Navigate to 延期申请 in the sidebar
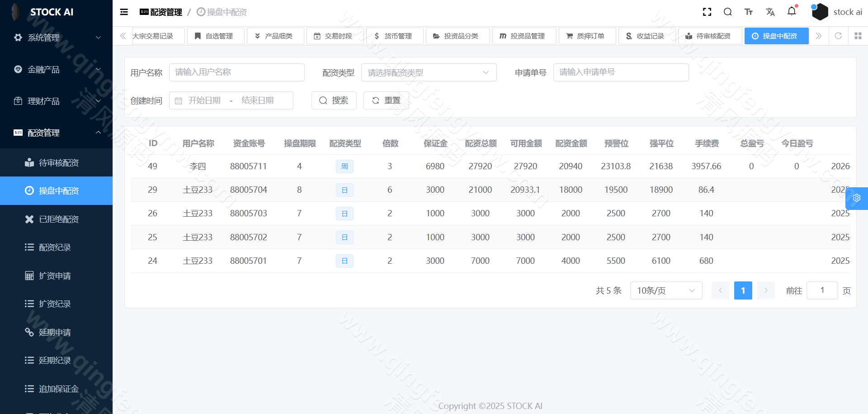This screenshot has height=414, width=868. (x=54, y=332)
